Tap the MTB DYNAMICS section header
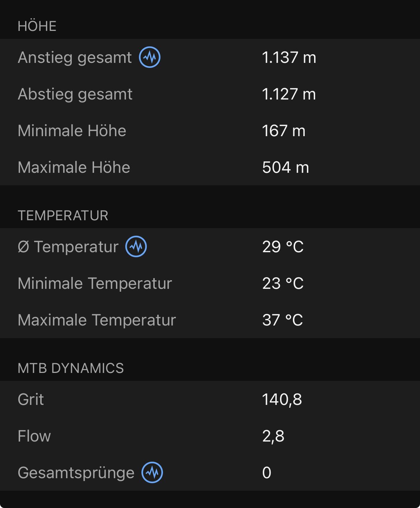Screen dimensions: 420x508 71,368
